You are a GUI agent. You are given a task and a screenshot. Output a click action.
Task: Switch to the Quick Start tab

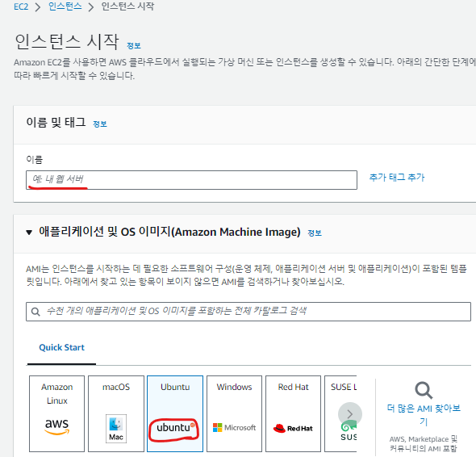61,347
